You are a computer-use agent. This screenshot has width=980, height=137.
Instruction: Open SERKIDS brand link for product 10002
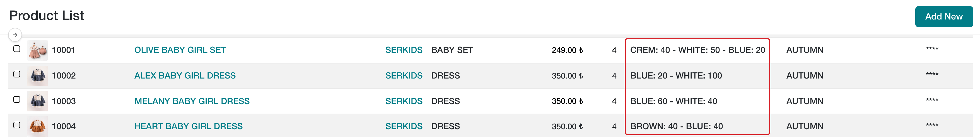(404, 76)
